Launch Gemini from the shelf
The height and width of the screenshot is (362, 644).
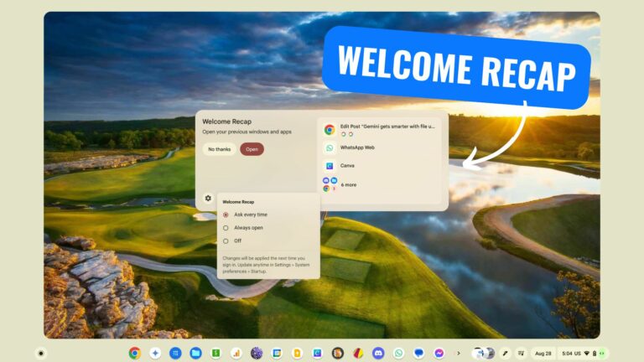coord(155,353)
